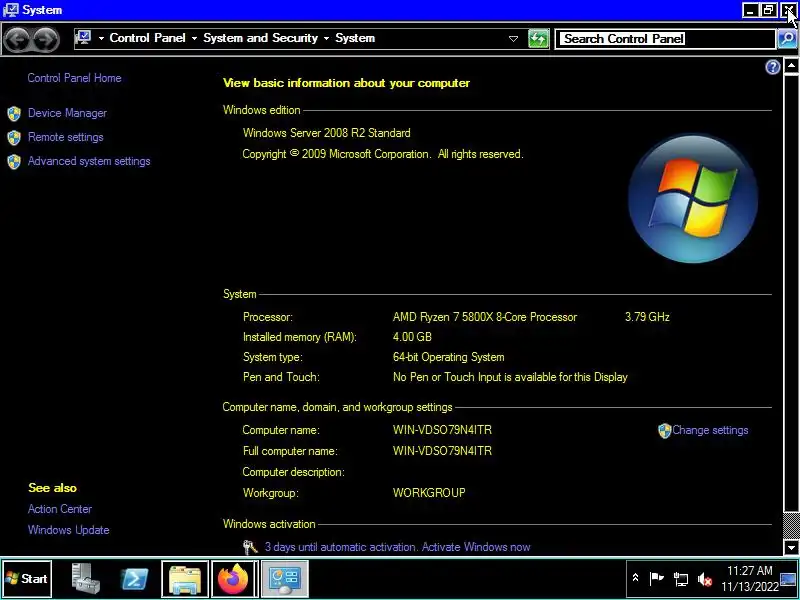
Task: Click the WORKGROUP value
Action: pyautogui.click(x=429, y=493)
